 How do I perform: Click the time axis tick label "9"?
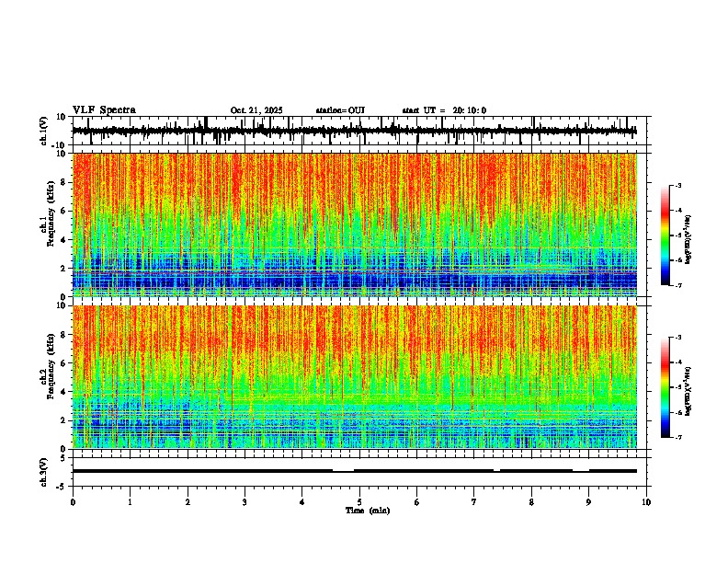tap(588, 502)
